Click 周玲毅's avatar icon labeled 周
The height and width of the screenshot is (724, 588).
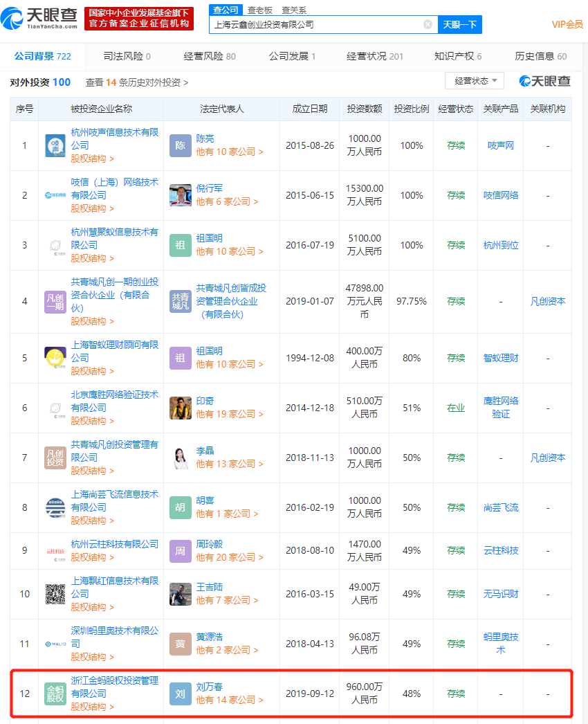click(181, 551)
